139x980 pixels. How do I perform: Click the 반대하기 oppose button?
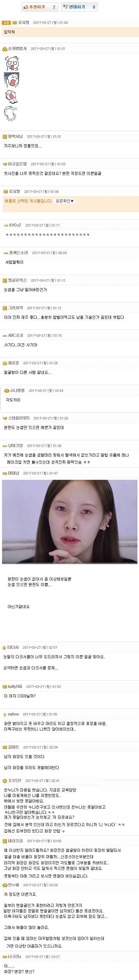(x=79, y=7)
